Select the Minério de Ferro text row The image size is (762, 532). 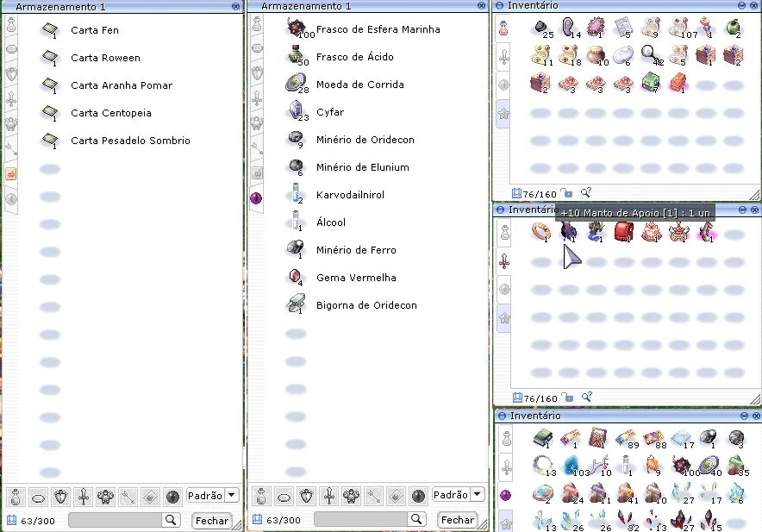click(356, 250)
